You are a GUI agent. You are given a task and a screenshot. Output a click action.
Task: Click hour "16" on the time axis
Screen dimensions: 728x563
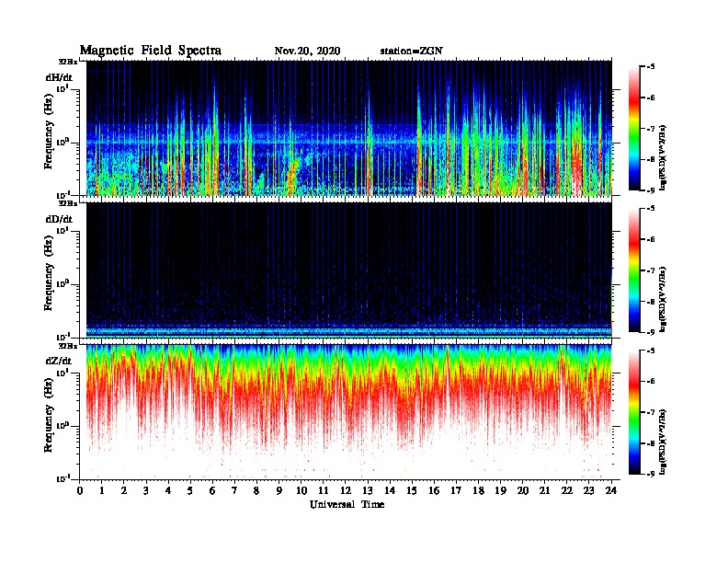coord(434,490)
